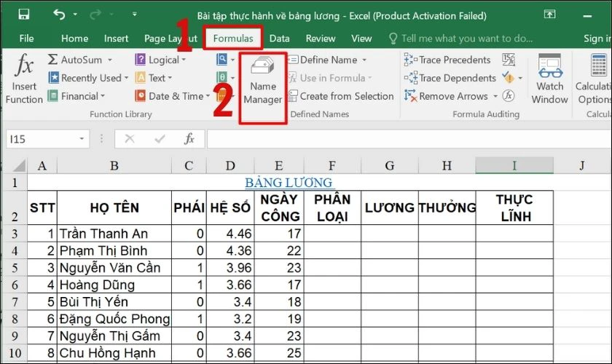Open the Date & Time functions menu

click(x=172, y=96)
